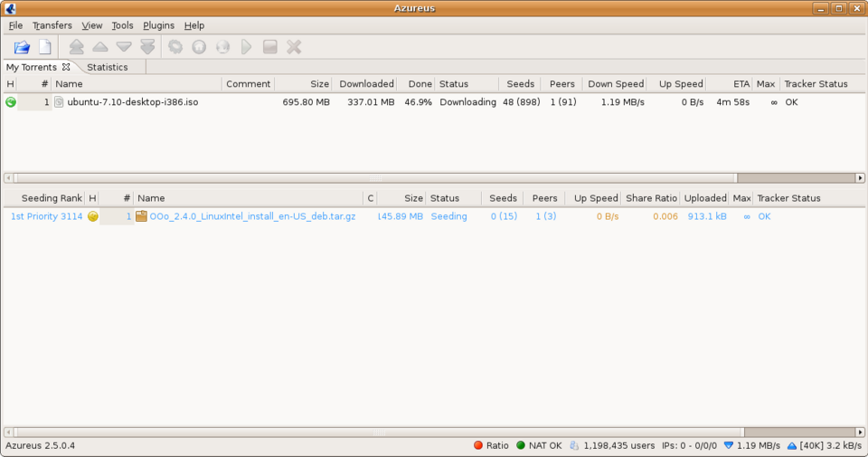The width and height of the screenshot is (868, 457).
Task: Click the blue upload speed arrow icon
Action: (x=792, y=445)
